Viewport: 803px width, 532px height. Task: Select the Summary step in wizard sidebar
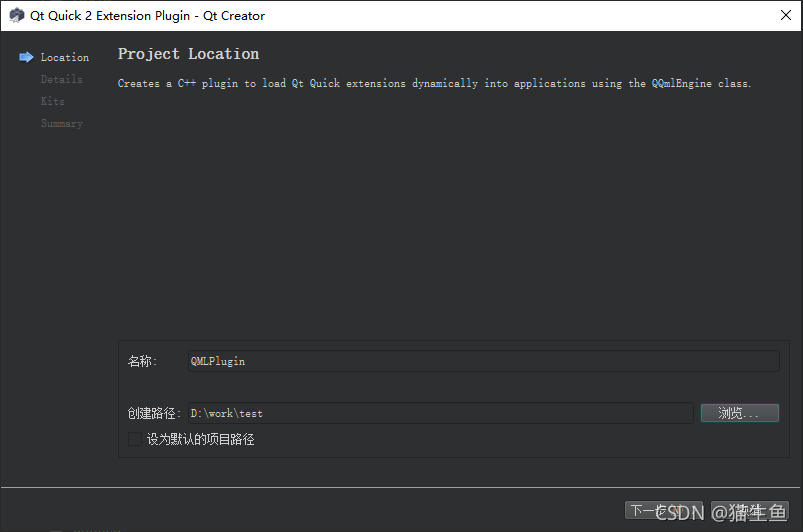tap(61, 123)
